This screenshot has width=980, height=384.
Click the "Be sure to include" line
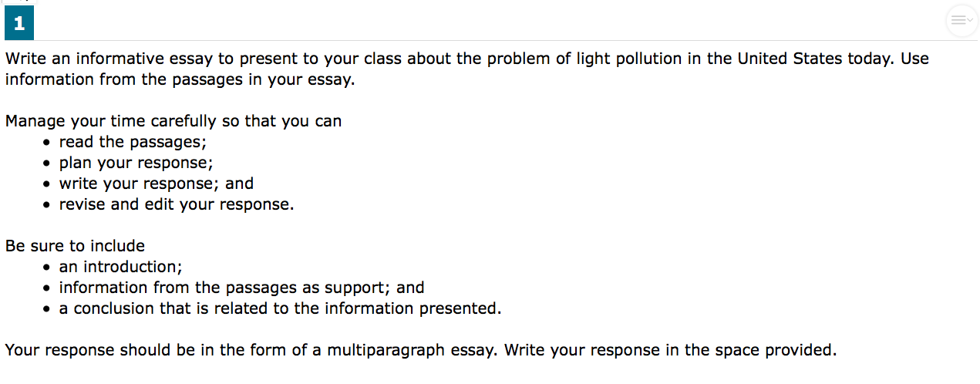click(x=75, y=246)
